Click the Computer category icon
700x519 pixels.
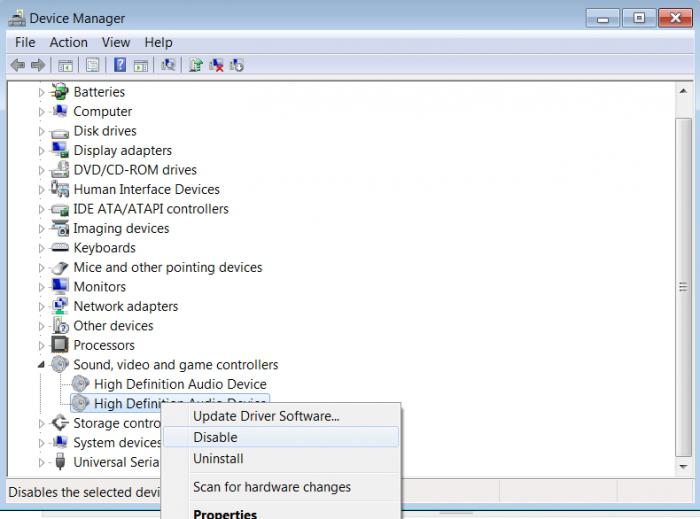tap(59, 111)
